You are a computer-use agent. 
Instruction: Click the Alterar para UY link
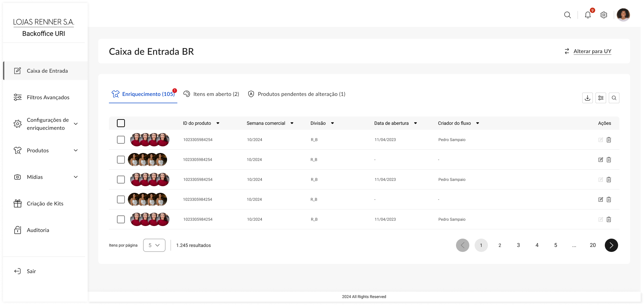[592, 51]
